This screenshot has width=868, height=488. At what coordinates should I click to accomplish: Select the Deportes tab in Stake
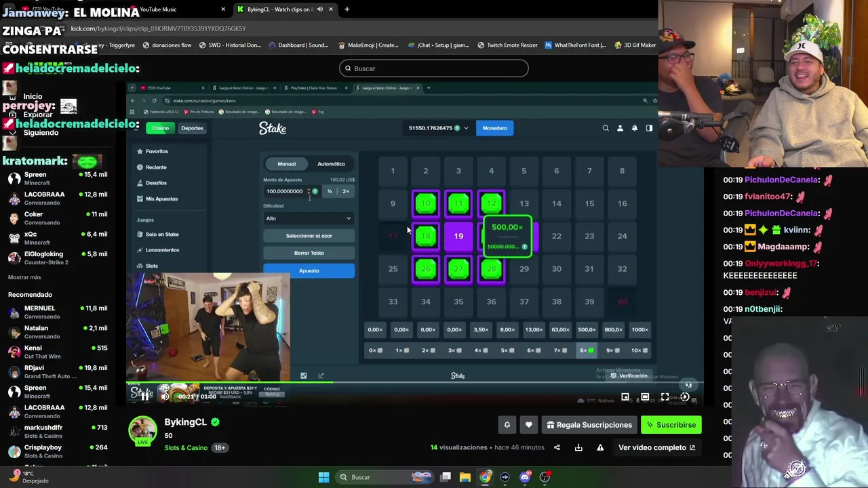click(192, 128)
